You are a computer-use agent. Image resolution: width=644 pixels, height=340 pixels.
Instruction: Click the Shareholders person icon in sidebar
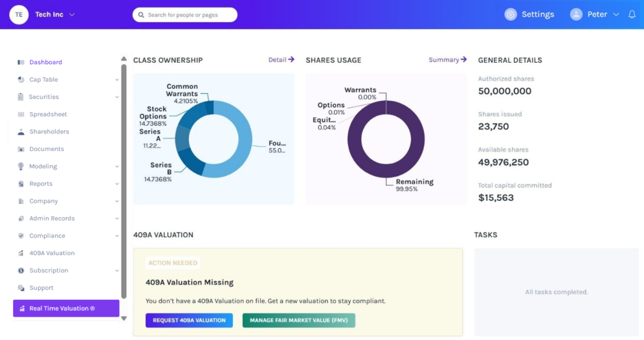[21, 132]
